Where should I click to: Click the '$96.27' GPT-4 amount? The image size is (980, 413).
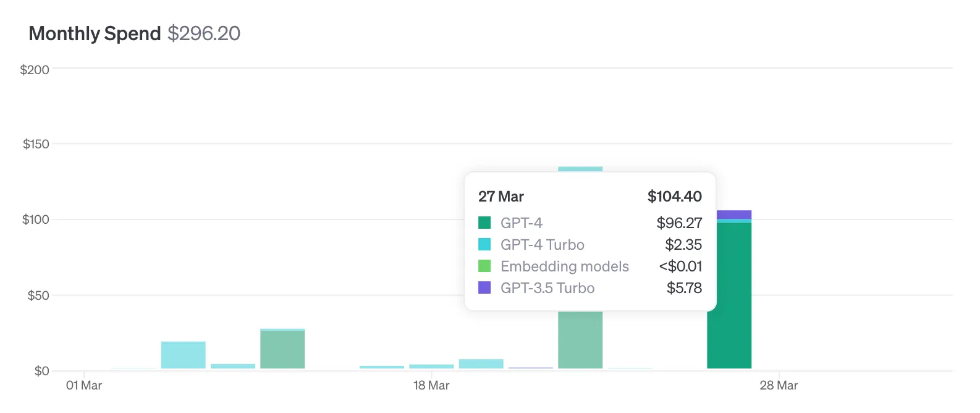(679, 223)
